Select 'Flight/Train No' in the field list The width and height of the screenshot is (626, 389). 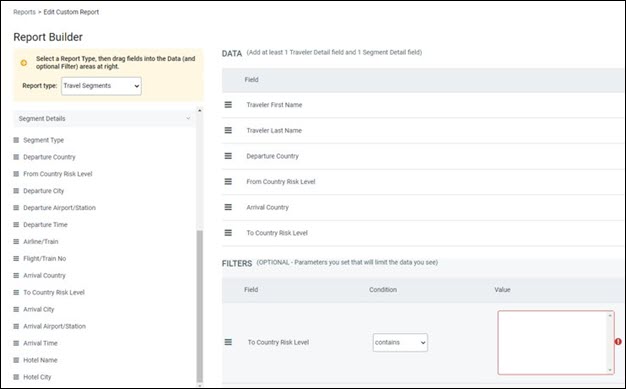[x=45, y=258]
